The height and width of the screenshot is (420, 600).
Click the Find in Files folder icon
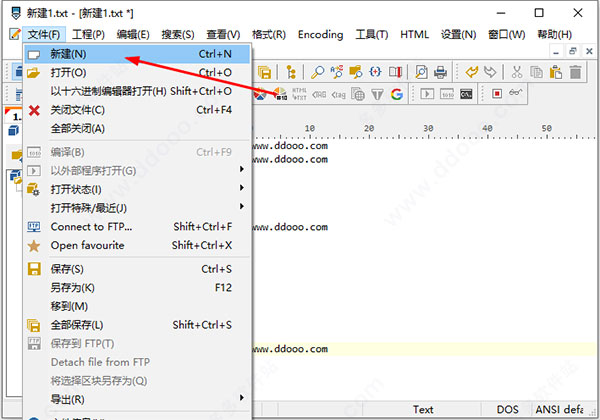pyautogui.click(x=355, y=72)
